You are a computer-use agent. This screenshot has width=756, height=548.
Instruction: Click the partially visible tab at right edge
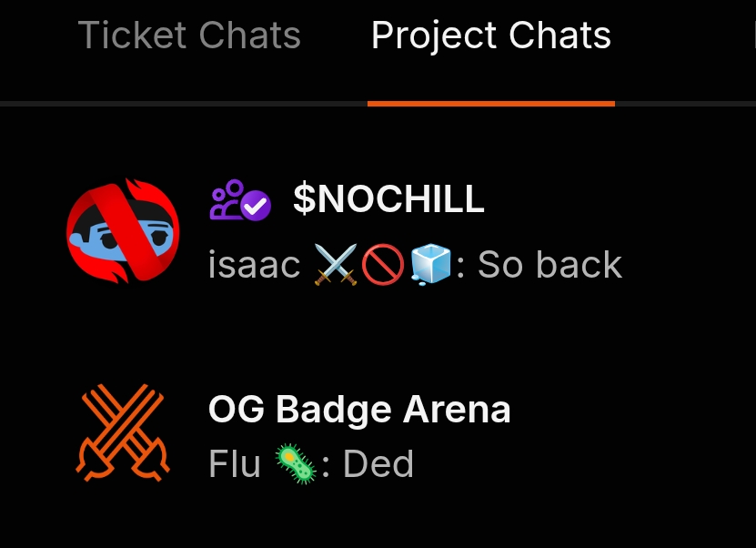click(x=752, y=36)
